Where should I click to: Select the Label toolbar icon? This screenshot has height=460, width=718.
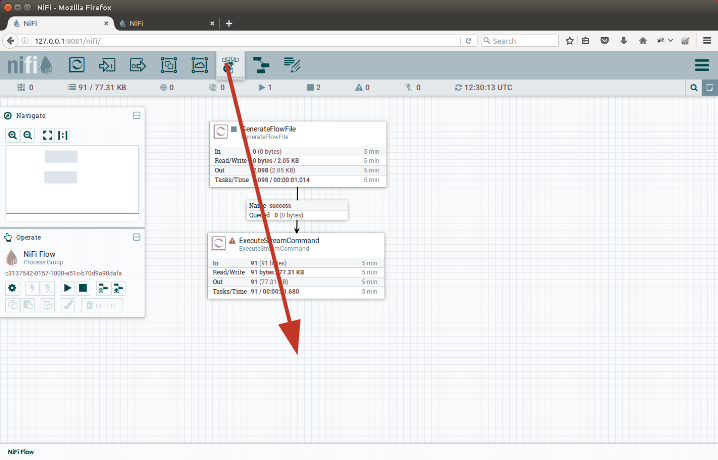(x=291, y=65)
